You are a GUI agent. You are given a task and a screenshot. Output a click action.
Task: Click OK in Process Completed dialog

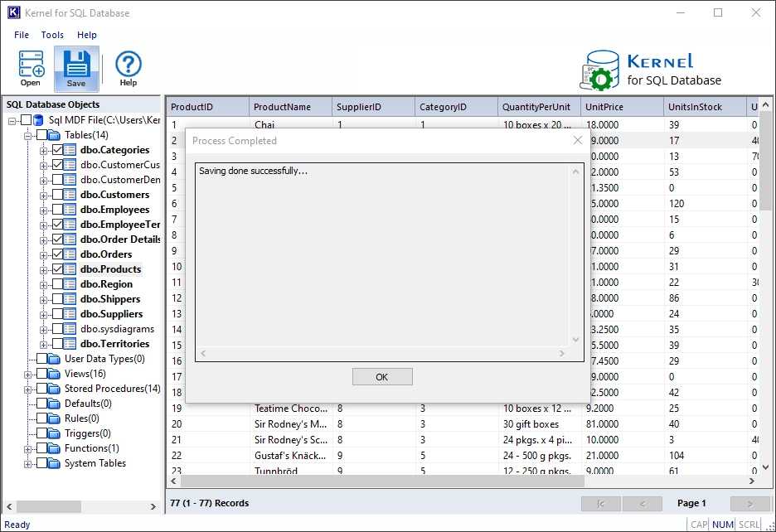[x=382, y=376]
